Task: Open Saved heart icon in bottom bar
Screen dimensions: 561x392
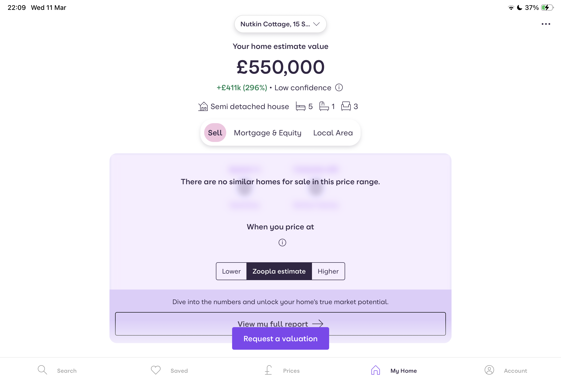Action: (x=156, y=370)
